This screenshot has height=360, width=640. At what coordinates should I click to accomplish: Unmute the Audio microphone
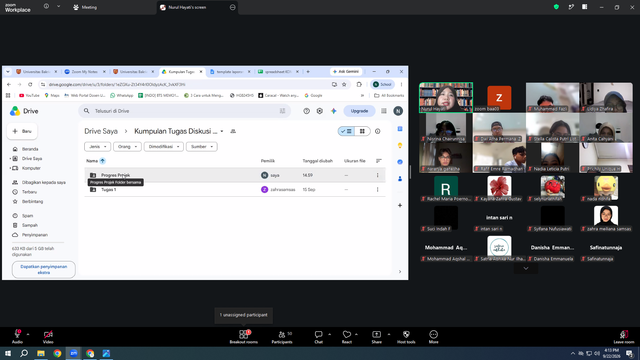[18, 337]
